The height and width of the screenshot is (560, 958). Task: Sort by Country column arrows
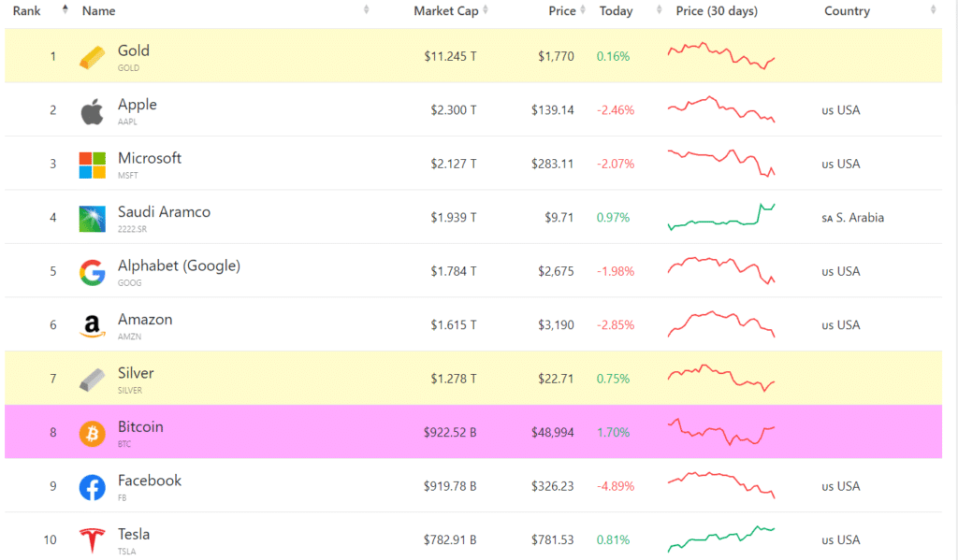(x=933, y=9)
